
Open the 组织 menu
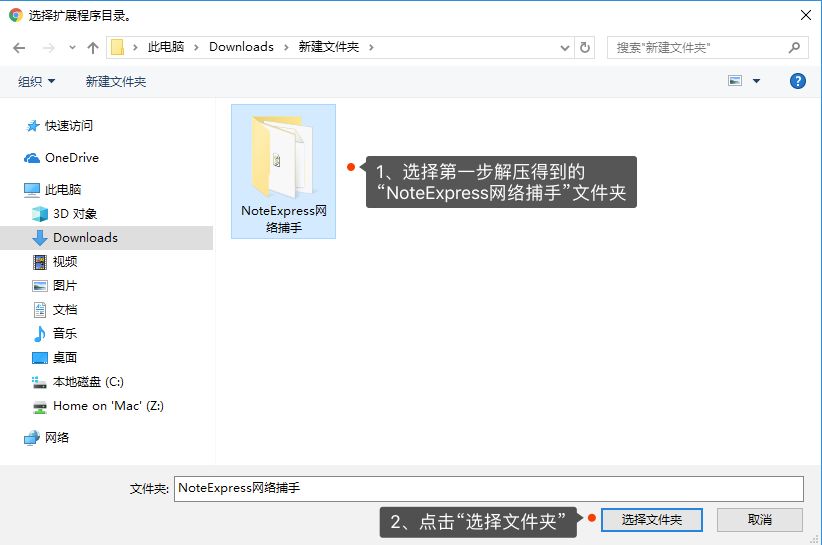click(36, 81)
